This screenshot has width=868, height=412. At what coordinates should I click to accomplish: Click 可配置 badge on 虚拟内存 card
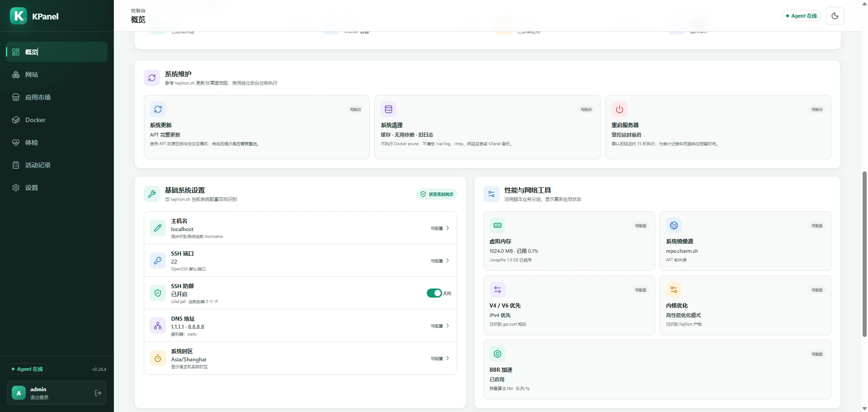641,226
